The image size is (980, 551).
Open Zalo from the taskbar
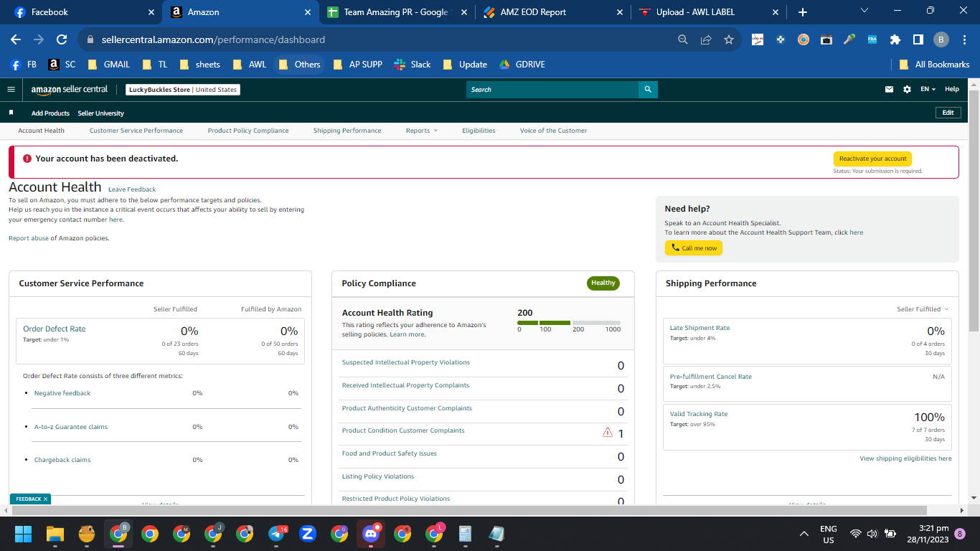coord(308,534)
